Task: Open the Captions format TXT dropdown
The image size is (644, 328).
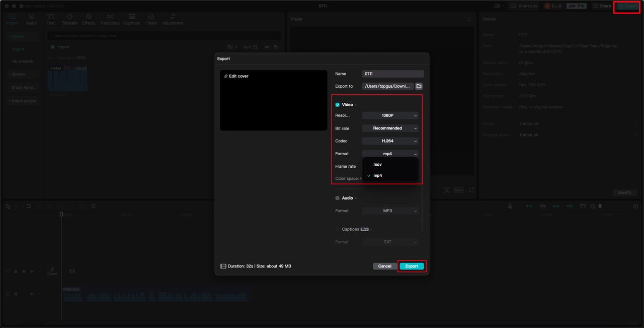Action: pos(390,242)
